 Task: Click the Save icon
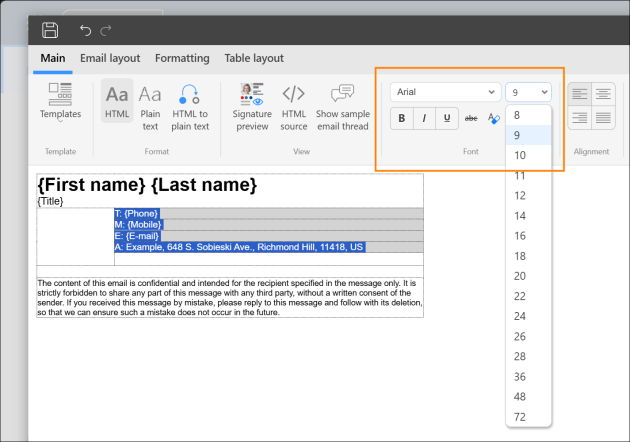[50, 30]
